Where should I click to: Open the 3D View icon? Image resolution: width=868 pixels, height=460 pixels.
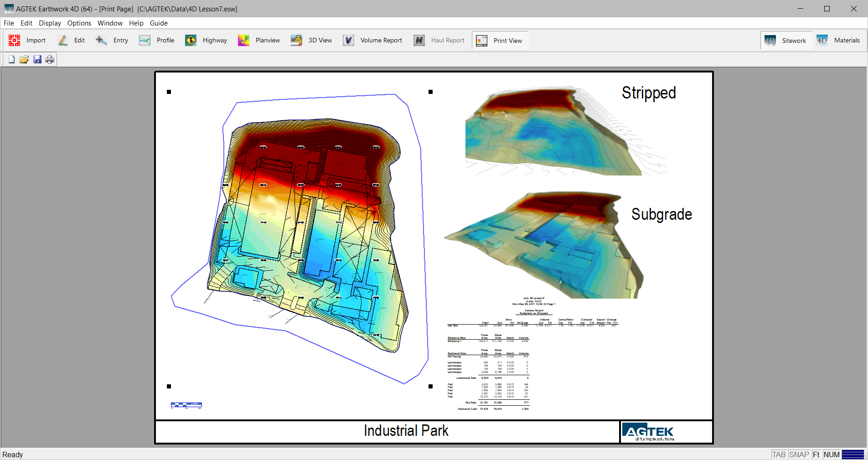pos(297,41)
